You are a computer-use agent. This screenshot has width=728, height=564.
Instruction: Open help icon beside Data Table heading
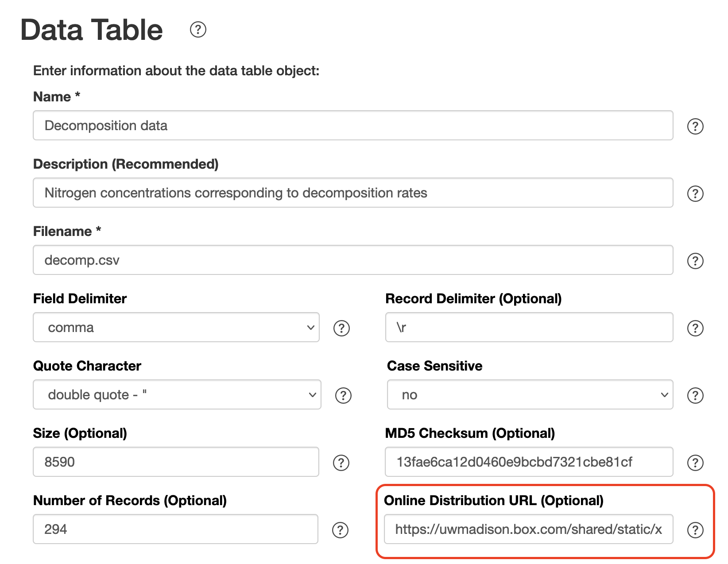pos(198,30)
